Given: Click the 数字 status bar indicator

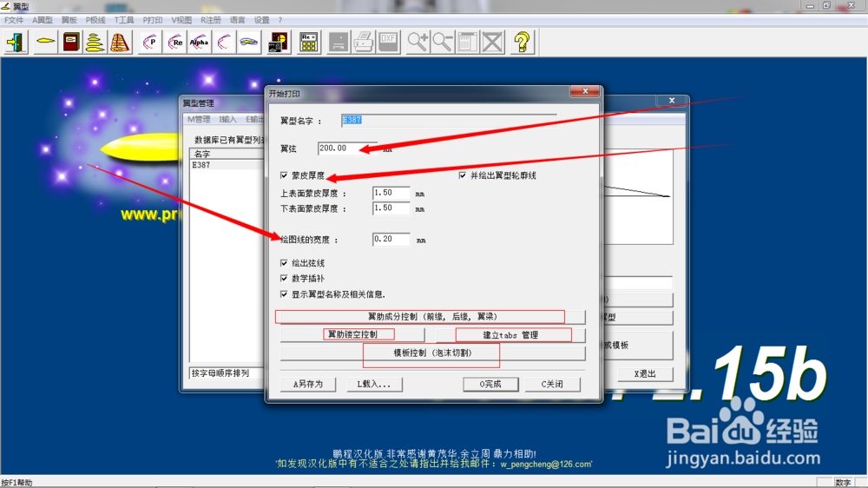Looking at the screenshot, I should pos(843,483).
